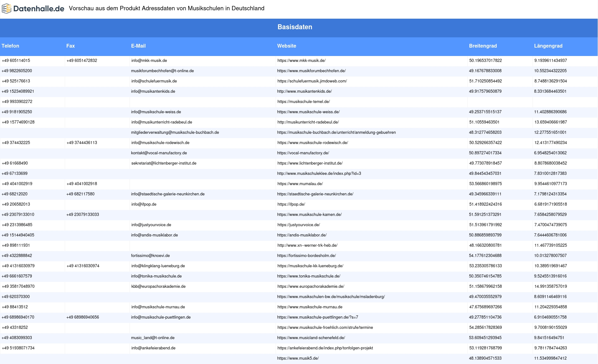Image resolution: width=598 pixels, height=364 pixels.
Task: Select the Telefon column header
Action: pos(10,46)
